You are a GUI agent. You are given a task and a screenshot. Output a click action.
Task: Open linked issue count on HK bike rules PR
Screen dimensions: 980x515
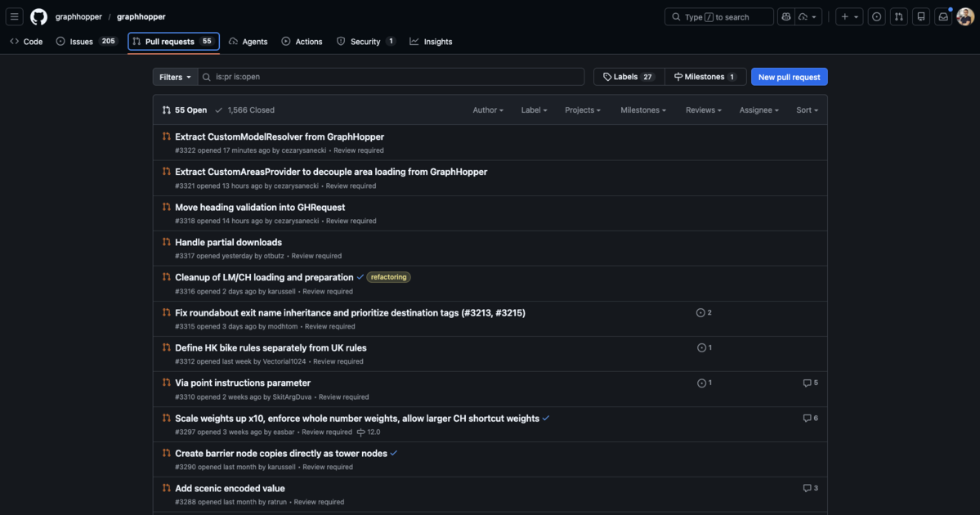704,347
